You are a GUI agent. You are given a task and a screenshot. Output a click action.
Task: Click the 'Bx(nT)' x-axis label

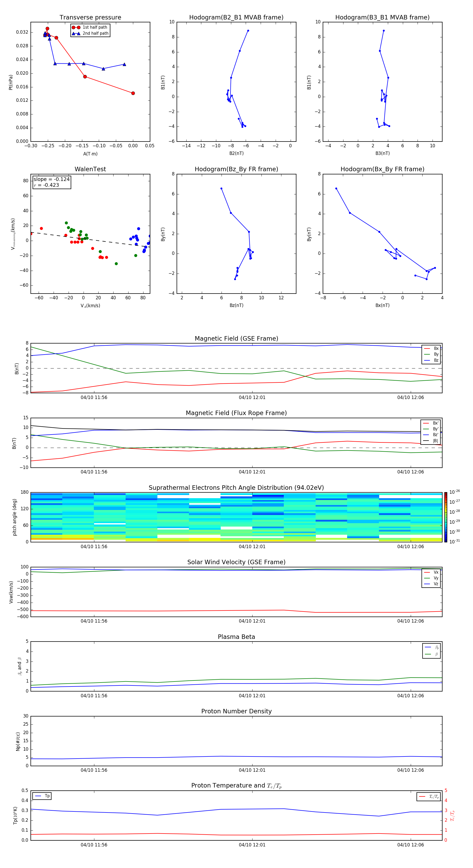(x=382, y=305)
